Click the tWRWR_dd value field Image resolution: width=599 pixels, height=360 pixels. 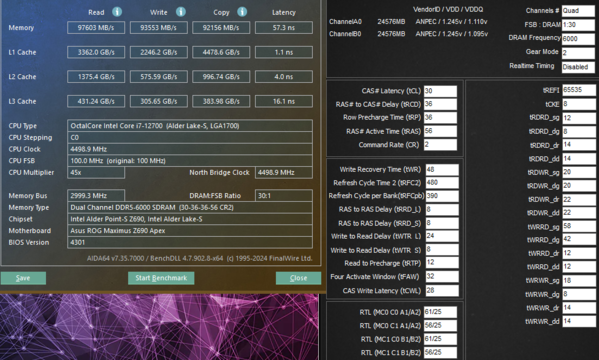(578, 321)
